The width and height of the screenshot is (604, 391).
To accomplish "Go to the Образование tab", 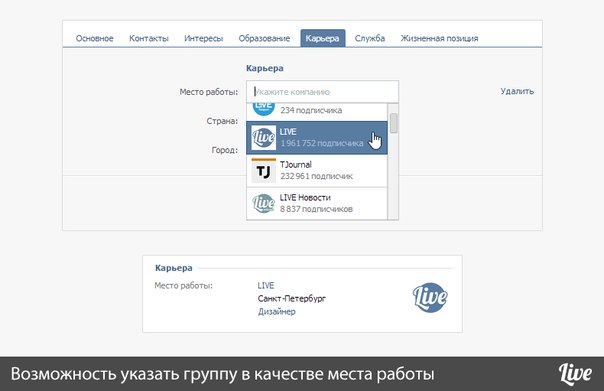I will coord(264,39).
